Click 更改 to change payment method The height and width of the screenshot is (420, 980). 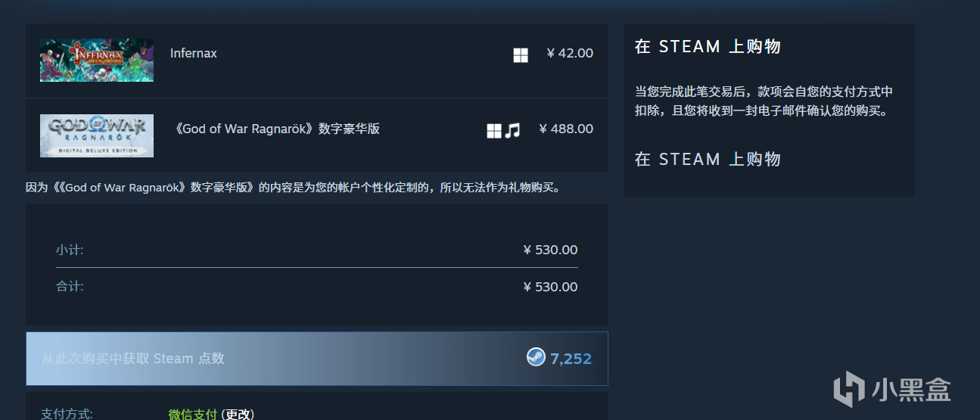[x=238, y=414]
